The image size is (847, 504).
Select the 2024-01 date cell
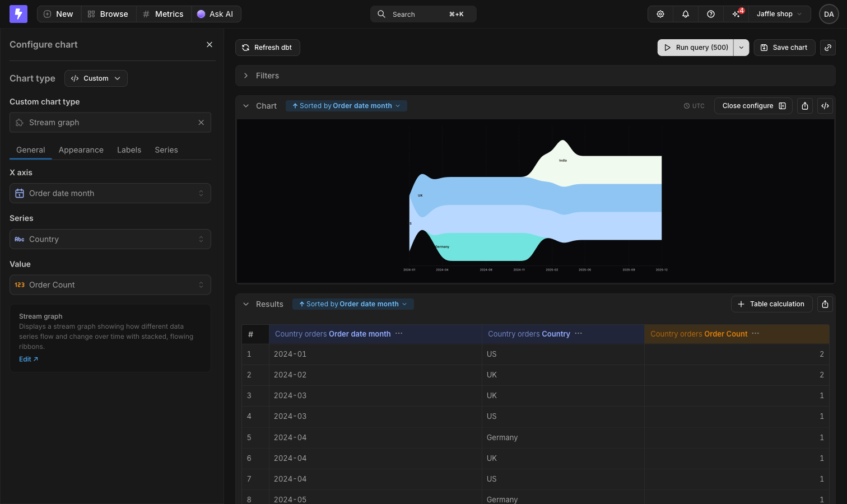point(376,354)
